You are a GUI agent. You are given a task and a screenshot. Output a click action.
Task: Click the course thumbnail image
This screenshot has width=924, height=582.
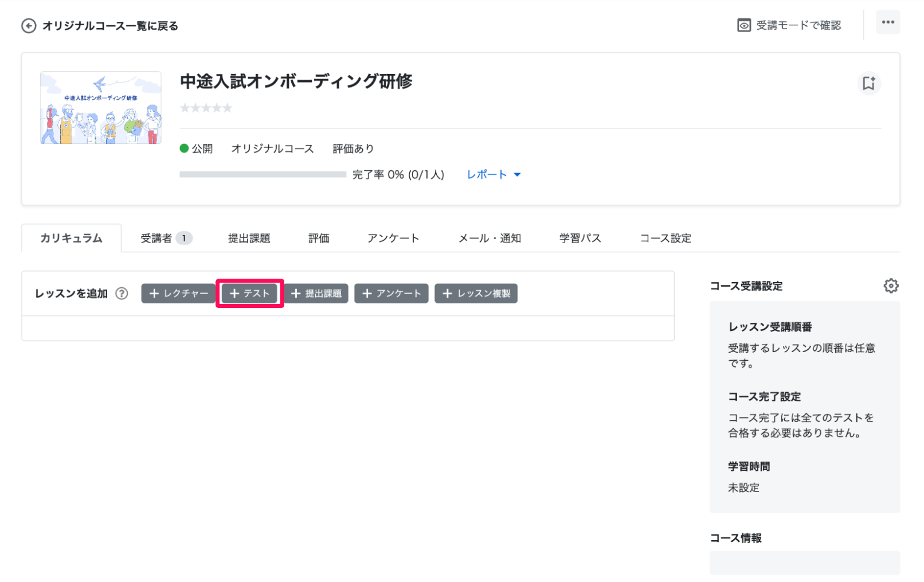coord(101,108)
